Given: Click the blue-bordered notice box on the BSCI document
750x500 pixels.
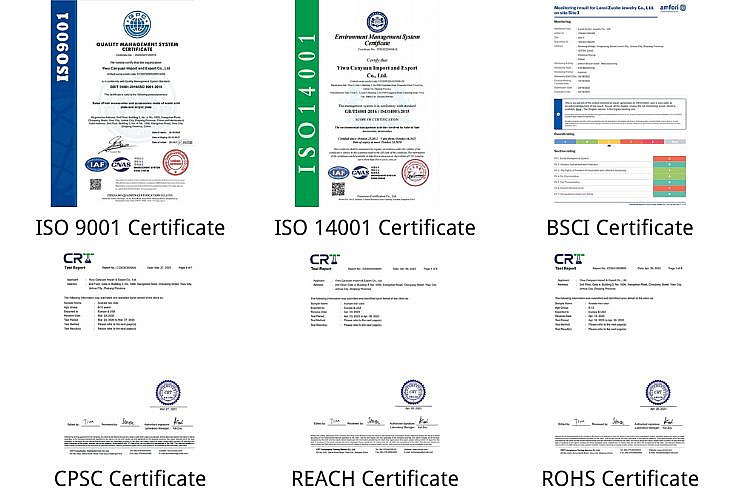Looking at the screenshot, I should (x=620, y=114).
